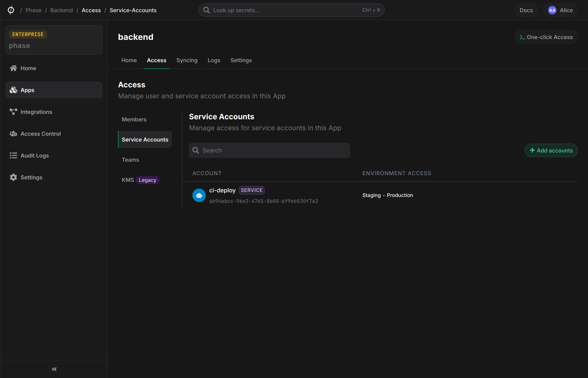Switch to the Syncing tab
This screenshot has width=588, height=378.
[x=187, y=60]
